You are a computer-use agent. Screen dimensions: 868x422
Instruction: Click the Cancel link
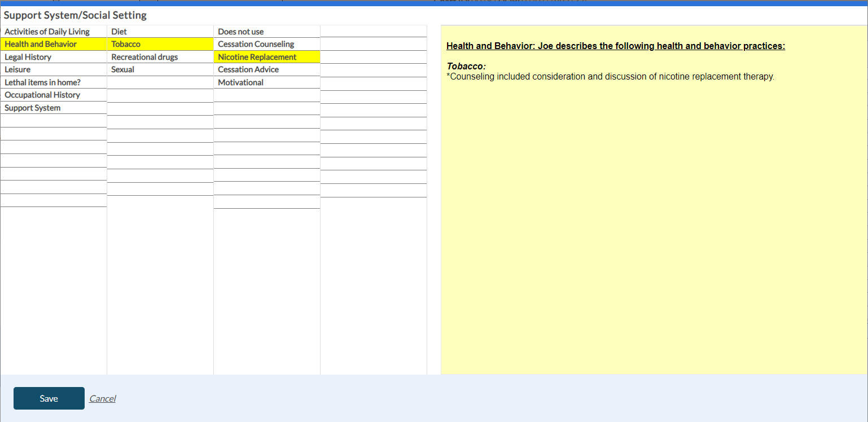[102, 398]
